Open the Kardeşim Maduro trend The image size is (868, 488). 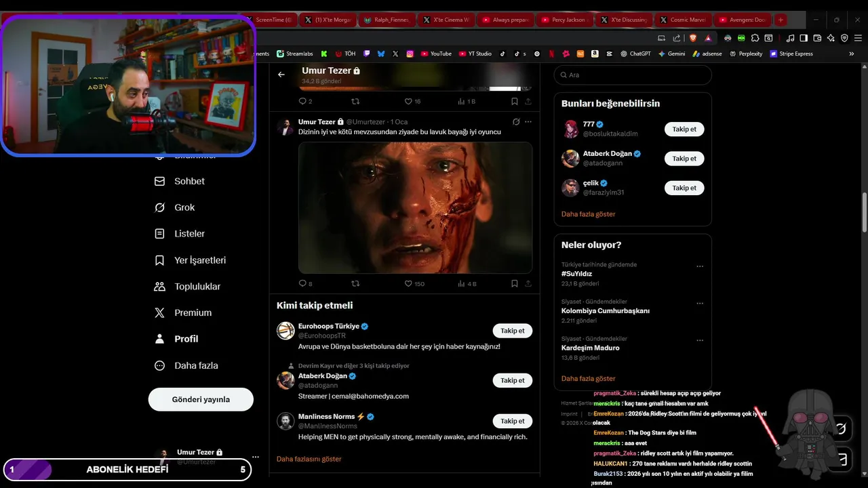[x=591, y=348]
